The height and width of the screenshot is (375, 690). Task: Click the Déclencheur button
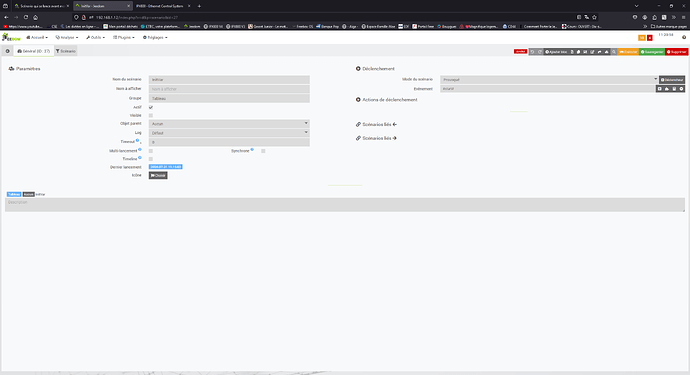(672, 80)
